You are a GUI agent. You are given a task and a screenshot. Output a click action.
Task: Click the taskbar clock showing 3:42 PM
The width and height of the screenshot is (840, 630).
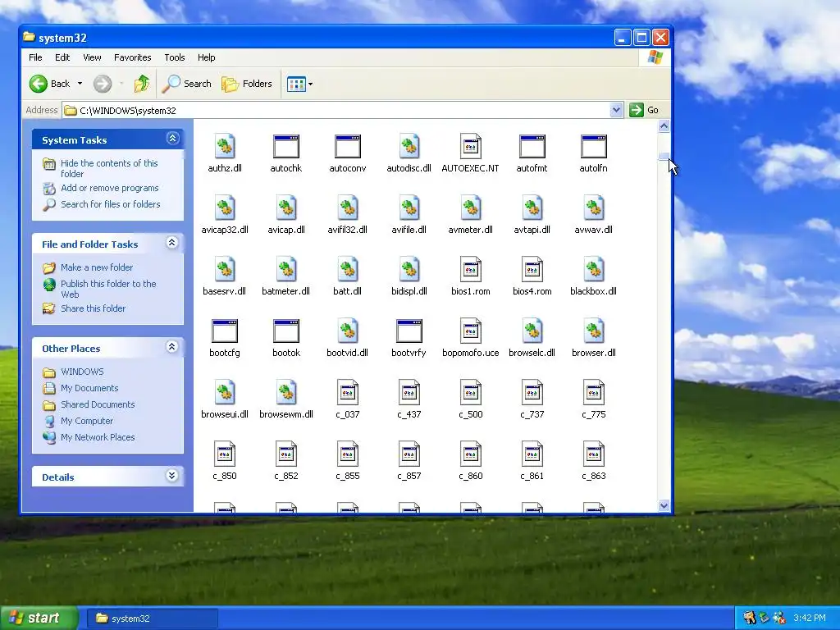pyautogui.click(x=809, y=618)
